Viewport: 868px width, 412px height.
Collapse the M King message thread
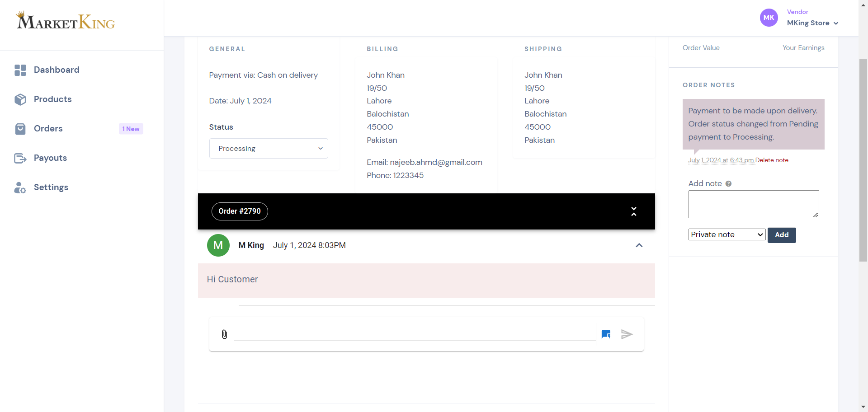click(x=639, y=245)
